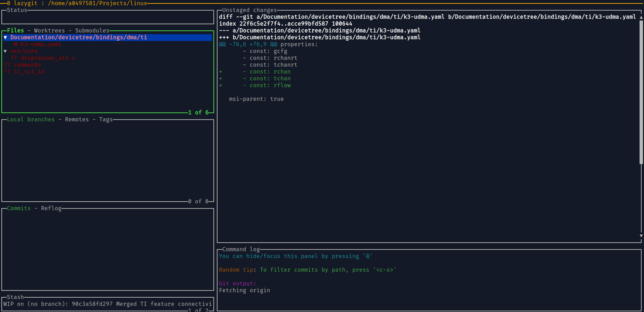Switch to the Submodules tab
The width and height of the screenshot is (644, 312).
pos(92,30)
